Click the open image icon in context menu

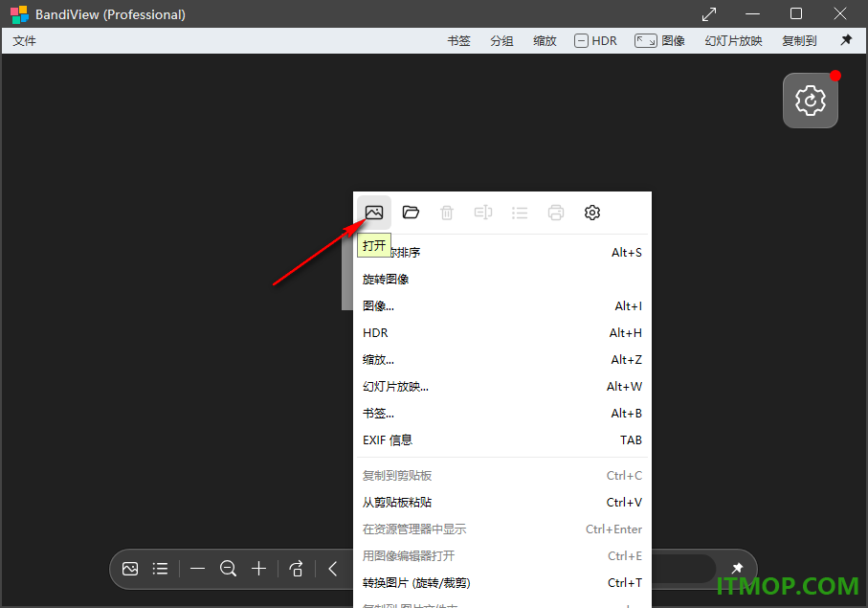(x=373, y=213)
